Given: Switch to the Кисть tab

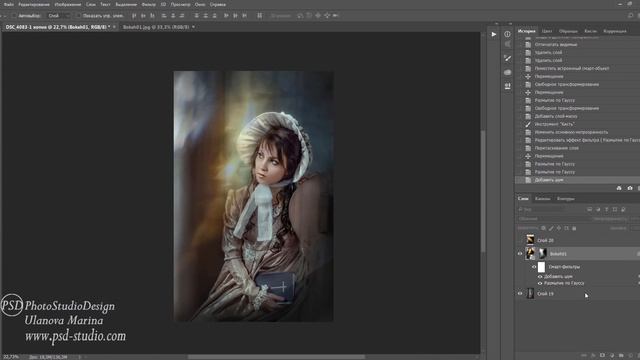Looking at the screenshot, I should 590,31.
